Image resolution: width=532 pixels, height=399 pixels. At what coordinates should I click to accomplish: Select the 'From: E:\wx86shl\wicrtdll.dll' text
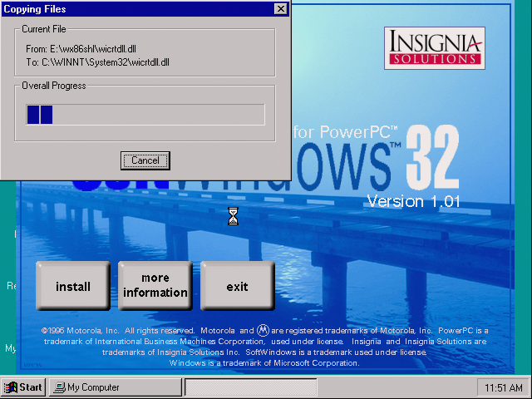coord(81,49)
